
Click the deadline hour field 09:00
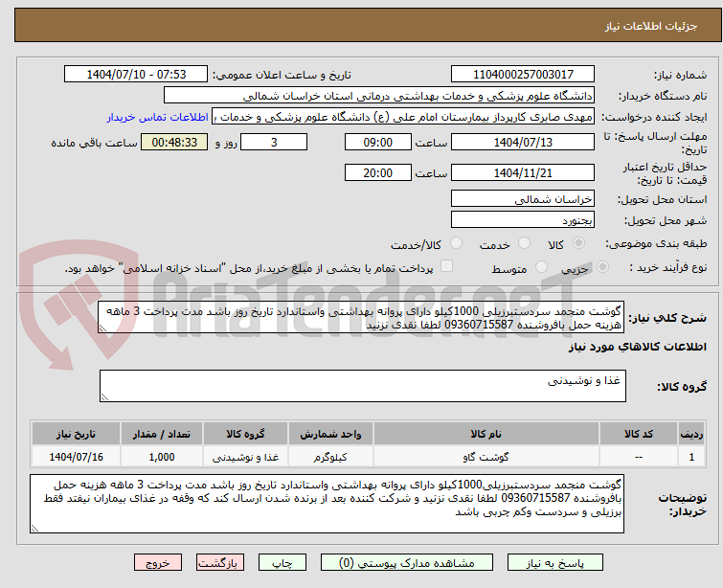tap(377, 142)
